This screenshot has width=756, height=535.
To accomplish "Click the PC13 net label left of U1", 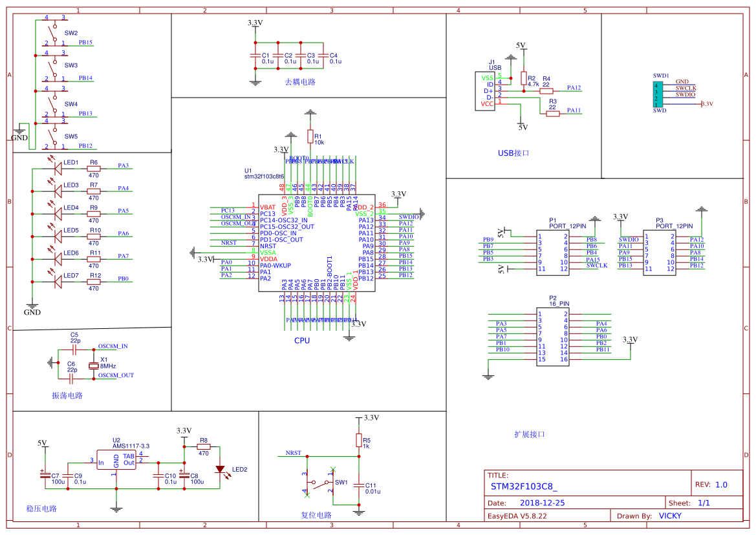I will [228, 211].
